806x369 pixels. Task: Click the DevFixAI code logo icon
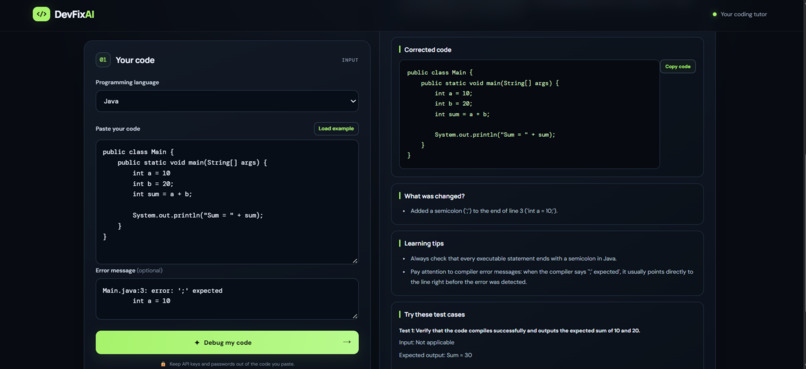pyautogui.click(x=41, y=14)
